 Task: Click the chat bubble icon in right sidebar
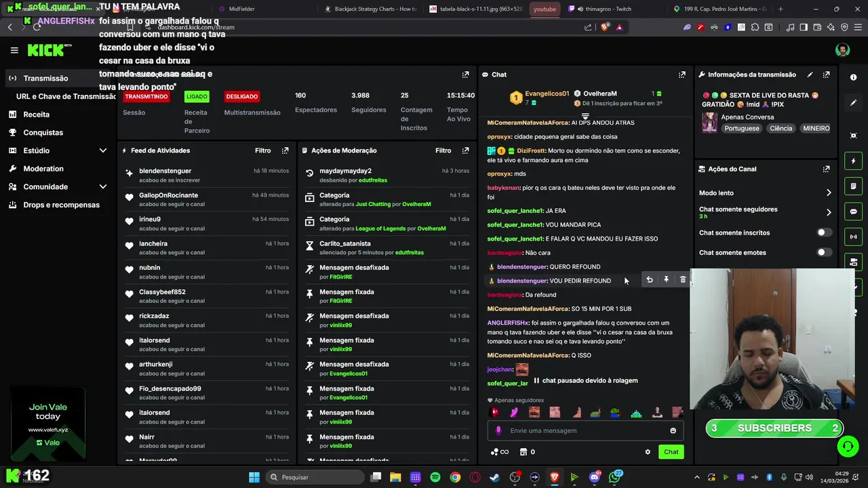click(853, 211)
